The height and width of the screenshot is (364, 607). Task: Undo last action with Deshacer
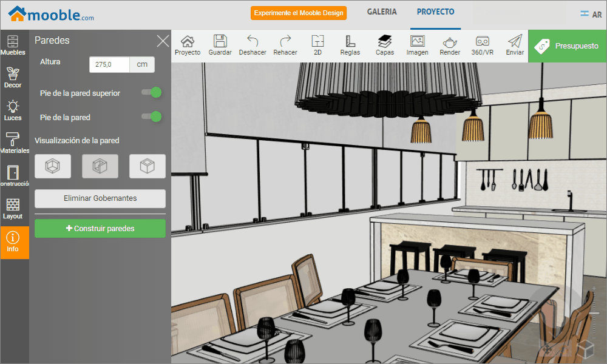click(253, 45)
